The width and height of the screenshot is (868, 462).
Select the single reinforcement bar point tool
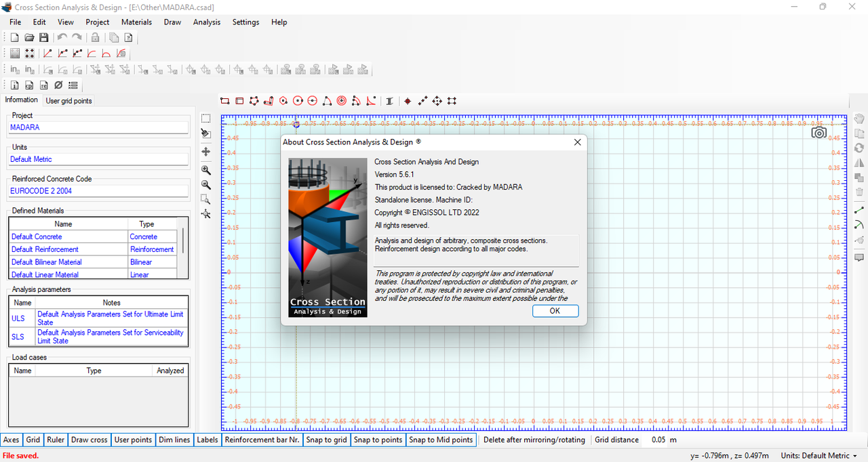coord(408,101)
